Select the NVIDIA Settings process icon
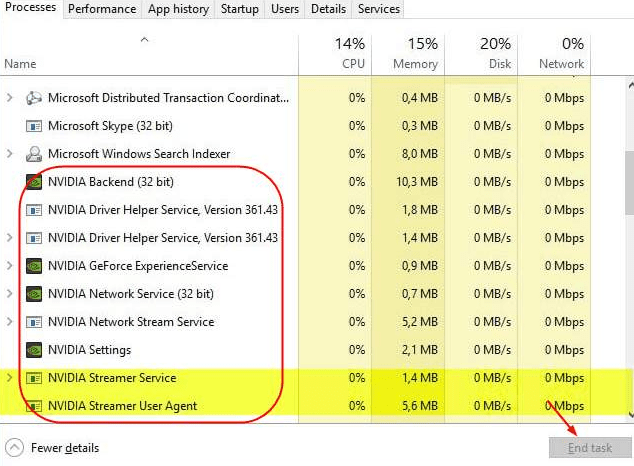 pyautogui.click(x=34, y=350)
